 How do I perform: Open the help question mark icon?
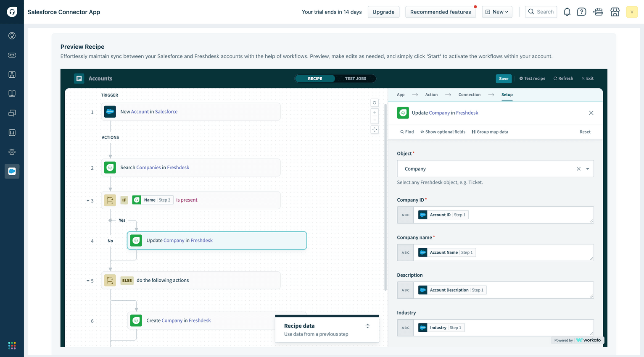pyautogui.click(x=581, y=12)
